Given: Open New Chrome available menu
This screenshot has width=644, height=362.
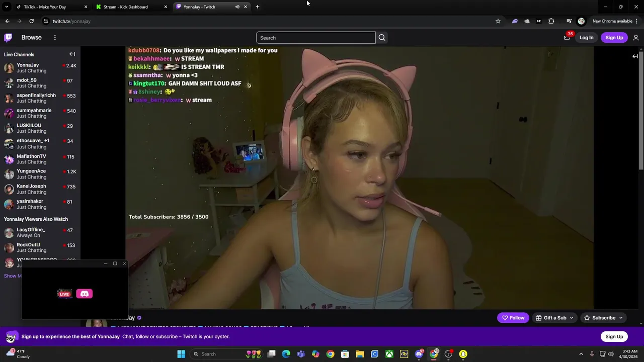Looking at the screenshot, I should point(615,21).
